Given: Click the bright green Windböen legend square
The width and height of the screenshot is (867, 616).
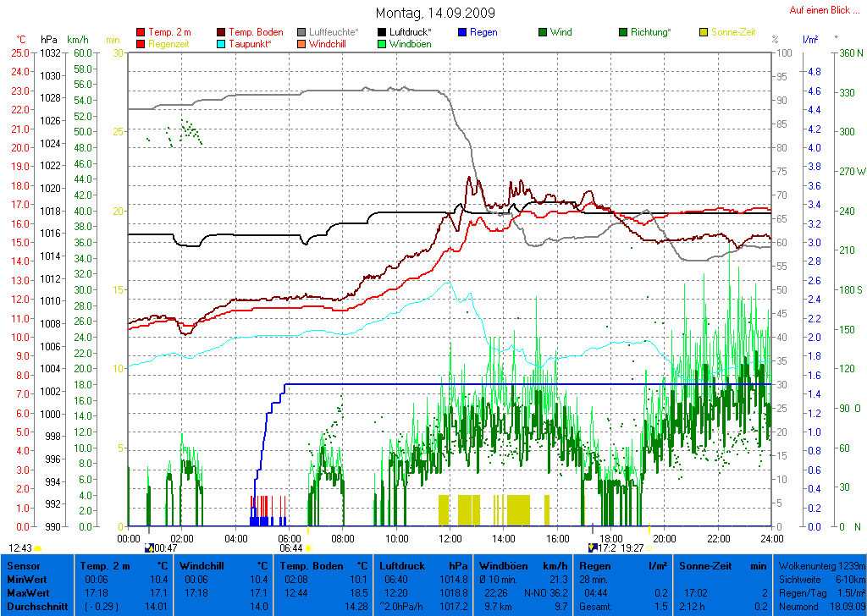Looking at the screenshot, I should (x=382, y=44).
